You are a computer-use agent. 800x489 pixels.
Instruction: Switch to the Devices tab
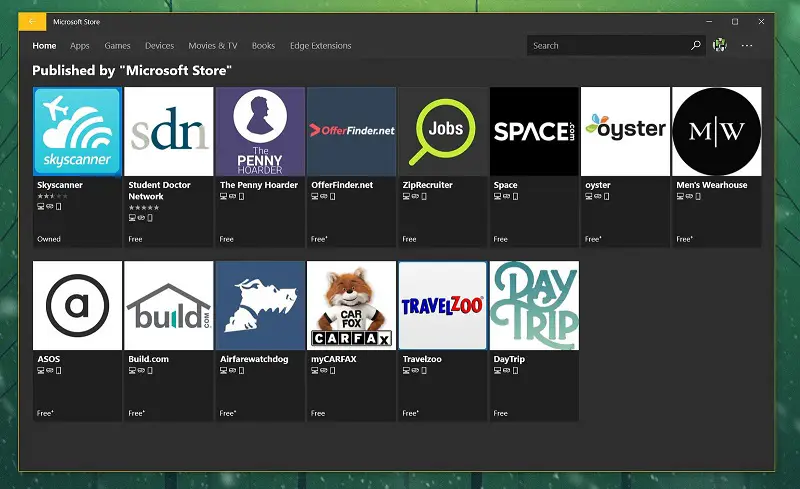coord(159,45)
